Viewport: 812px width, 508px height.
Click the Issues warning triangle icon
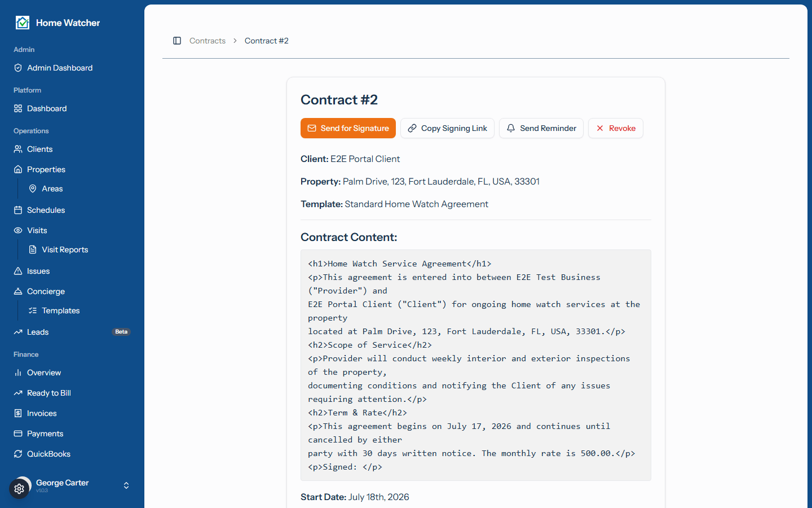18,271
